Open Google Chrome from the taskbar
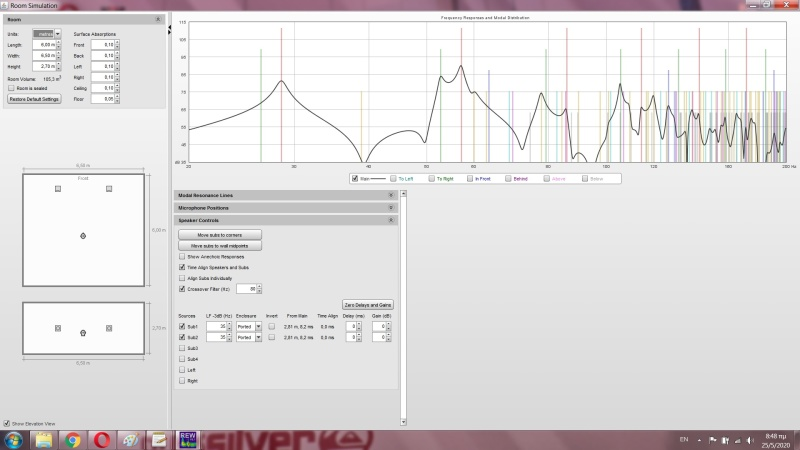Screen dimensions: 800x450 point(73,439)
